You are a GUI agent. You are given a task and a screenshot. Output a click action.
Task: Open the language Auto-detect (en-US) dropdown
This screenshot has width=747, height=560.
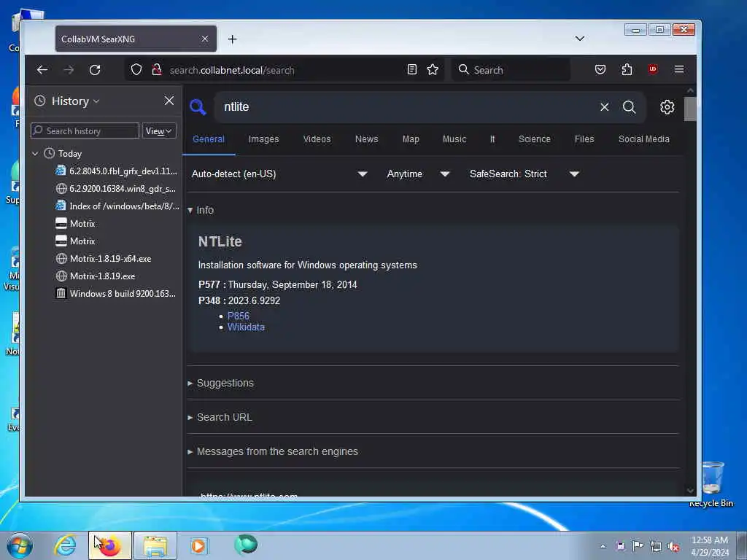279,174
